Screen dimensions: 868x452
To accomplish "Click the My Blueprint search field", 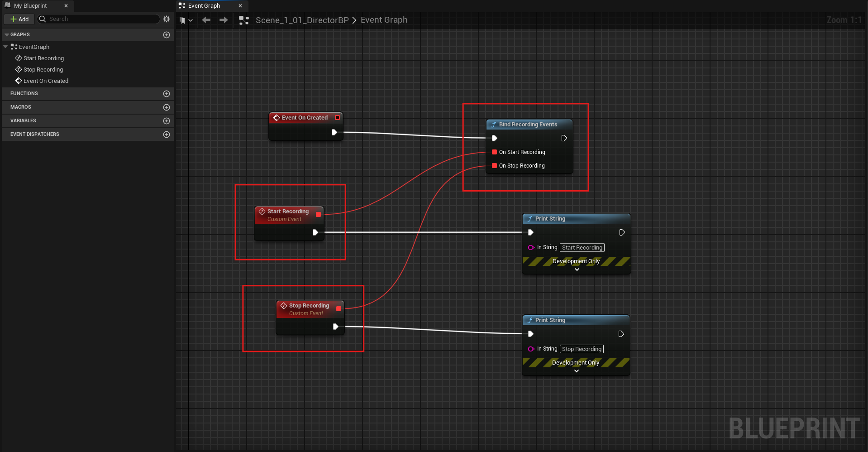I will [102, 19].
